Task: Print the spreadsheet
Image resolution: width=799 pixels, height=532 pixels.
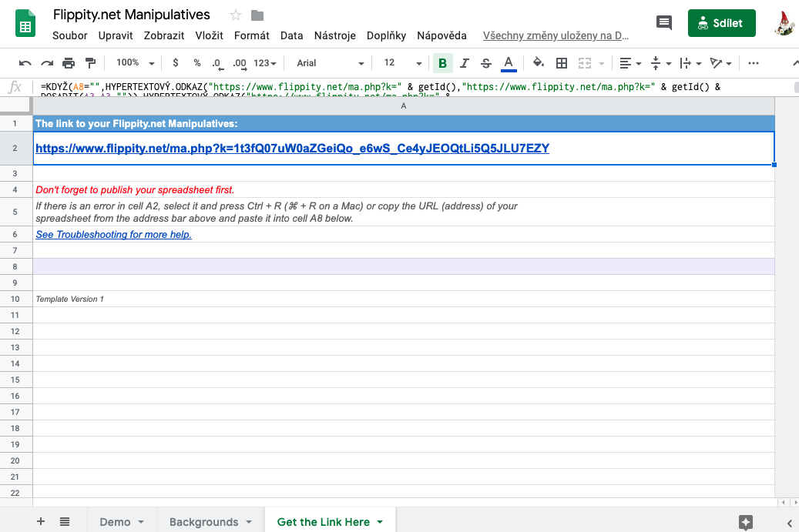Action: 69,63
